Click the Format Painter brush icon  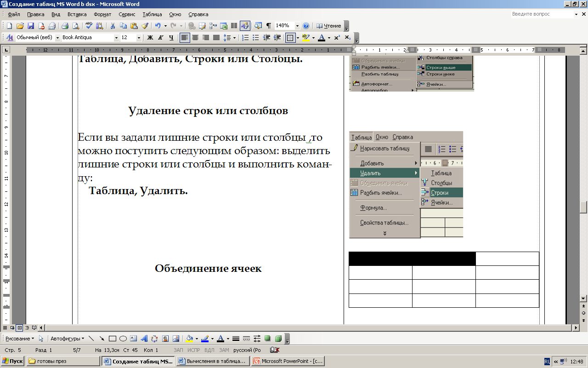coord(145,26)
